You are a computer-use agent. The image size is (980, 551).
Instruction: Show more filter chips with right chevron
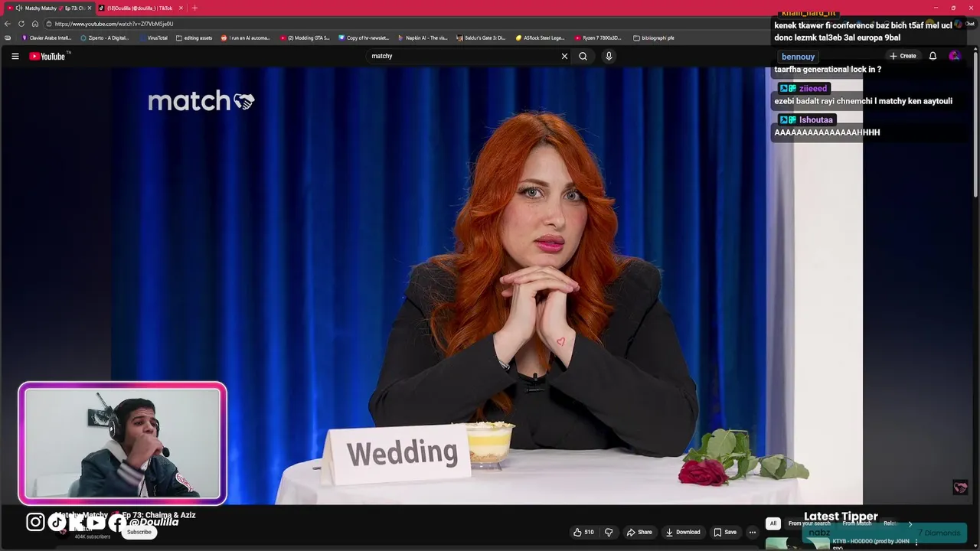pyautogui.click(x=910, y=523)
